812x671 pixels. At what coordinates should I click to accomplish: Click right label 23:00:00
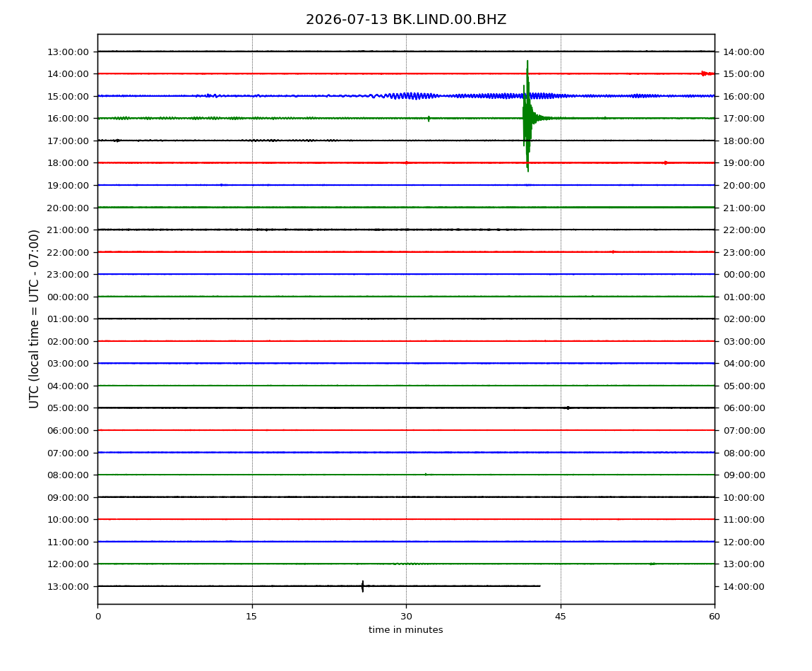744,252
